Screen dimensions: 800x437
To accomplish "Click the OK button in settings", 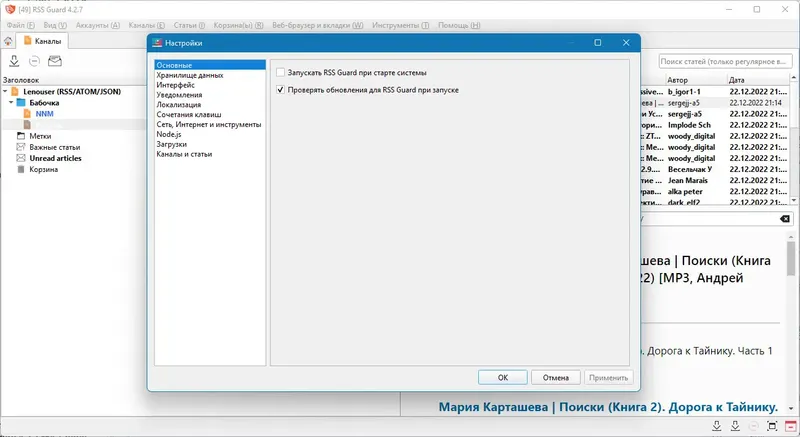I will point(503,377).
